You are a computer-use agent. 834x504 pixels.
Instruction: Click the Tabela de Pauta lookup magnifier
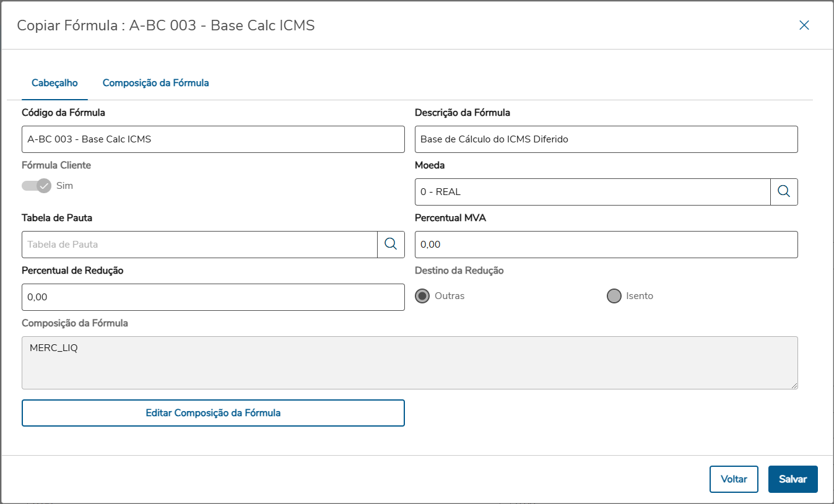point(391,245)
